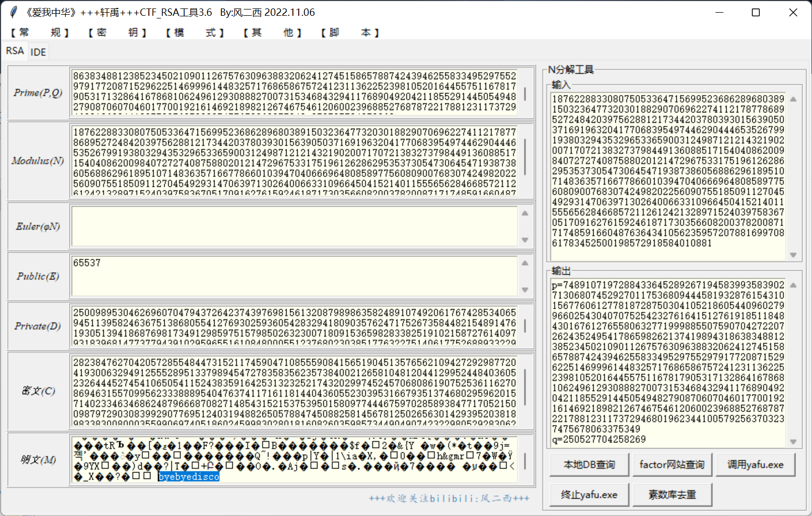Click the highlighted byebyedisco text
812x516 pixels.
point(189,476)
